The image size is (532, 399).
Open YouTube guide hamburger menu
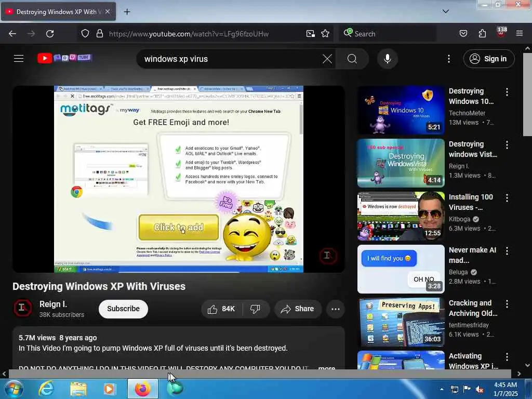coord(19,59)
